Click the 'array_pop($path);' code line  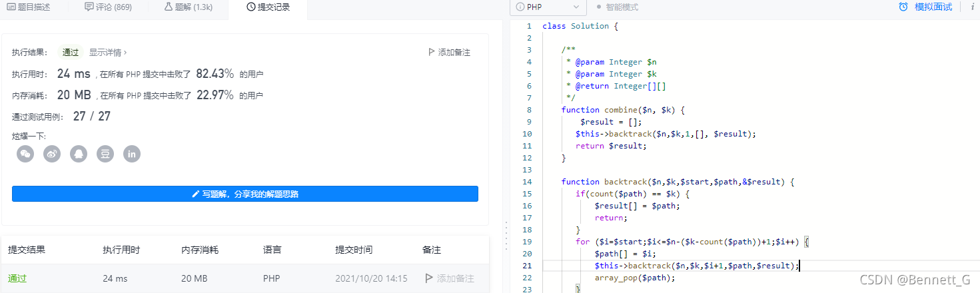point(635,278)
